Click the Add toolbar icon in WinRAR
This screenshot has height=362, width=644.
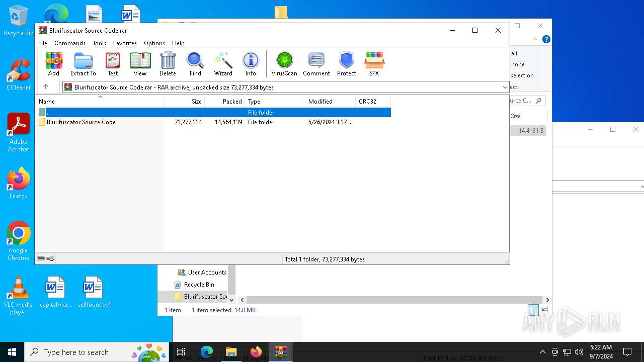click(54, 64)
